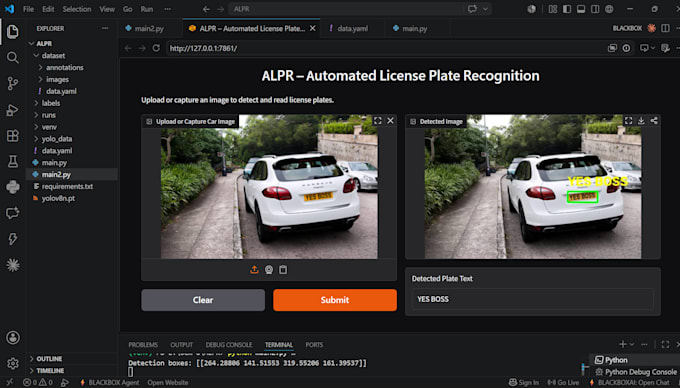Open the Selection menu
Screen dimensions: 680x388
tap(77, 9)
